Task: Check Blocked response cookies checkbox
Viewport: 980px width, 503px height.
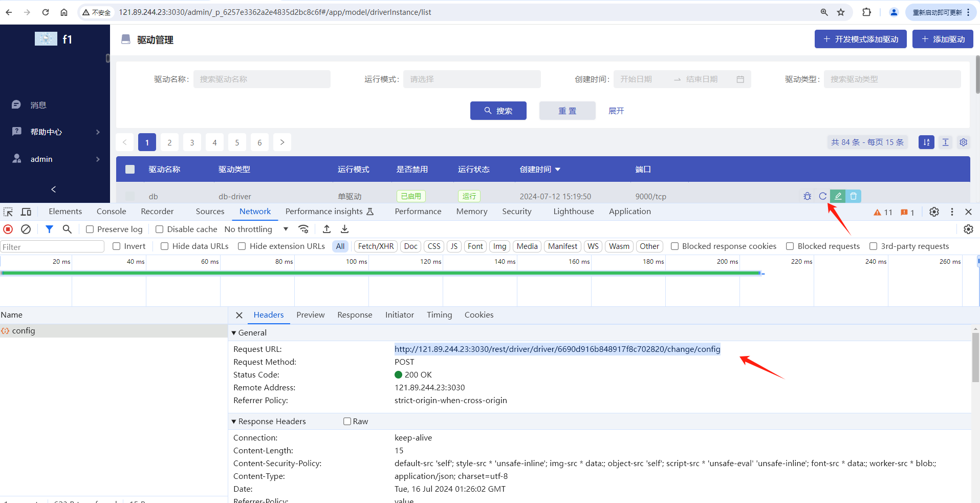Action: (x=674, y=246)
